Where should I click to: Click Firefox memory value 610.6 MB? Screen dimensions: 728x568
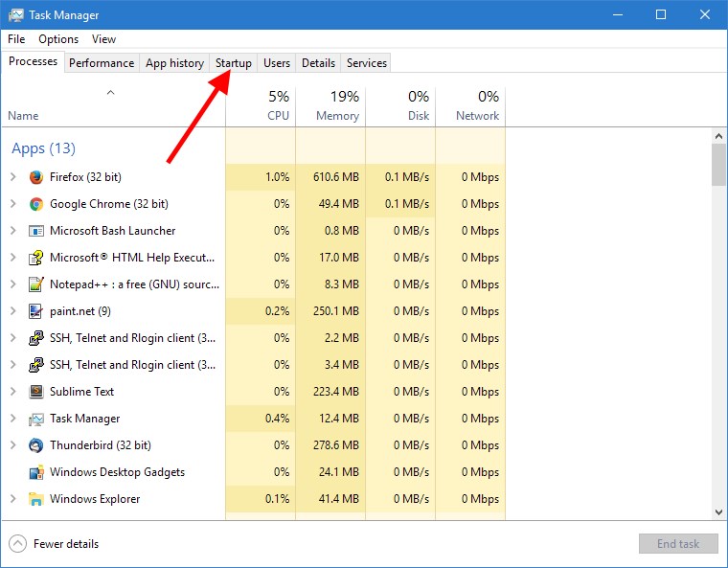[335, 177]
